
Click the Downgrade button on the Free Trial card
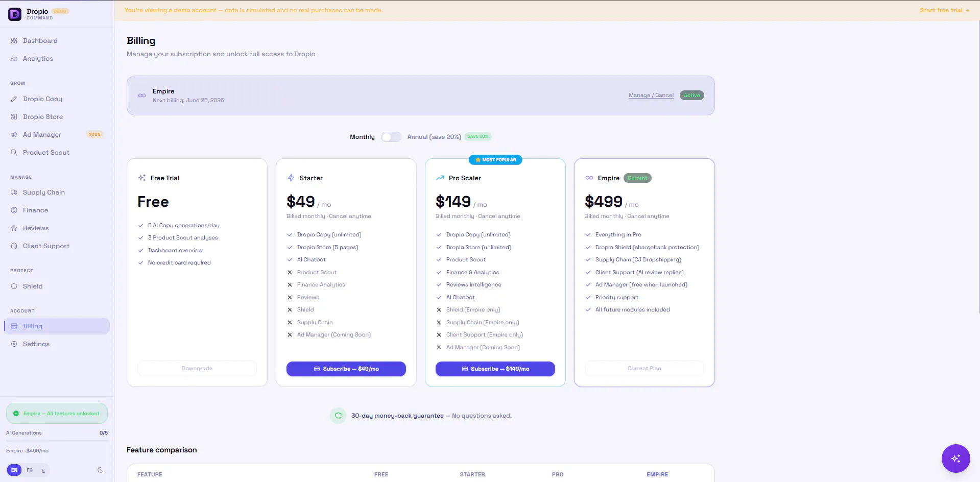197,369
